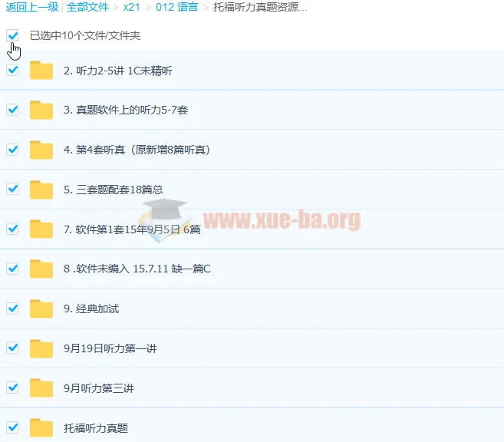The height and width of the screenshot is (442, 504).
Task: Uncheck the select-all checkbox 已选中10个文件
Action: pos(12,35)
